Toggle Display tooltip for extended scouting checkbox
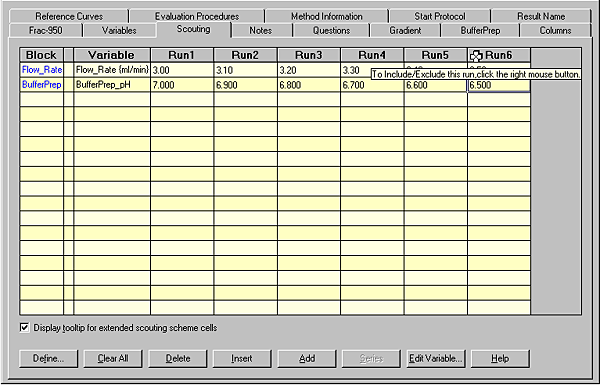Screen dimensions: 600x385 24,328
